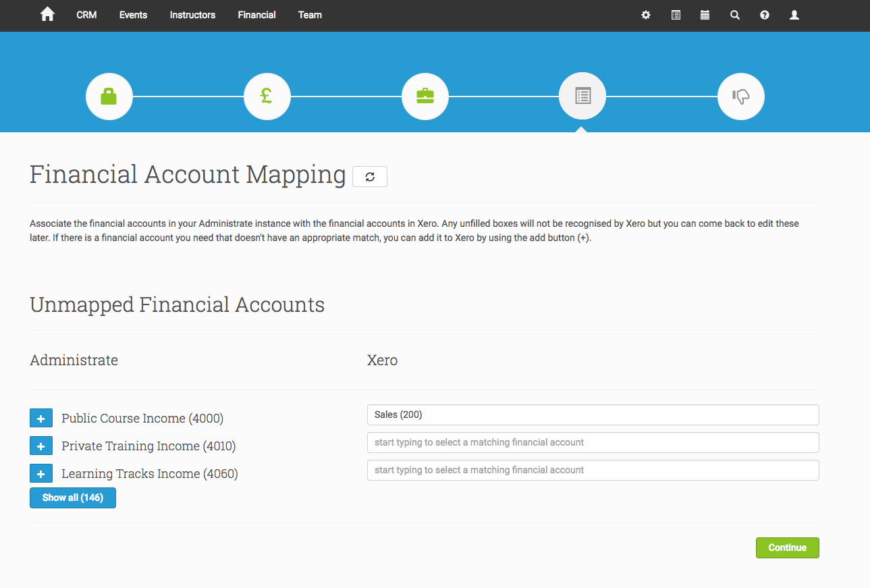Click the Unmapped Financial Accounts heading
The image size is (870, 588).
[x=178, y=305]
